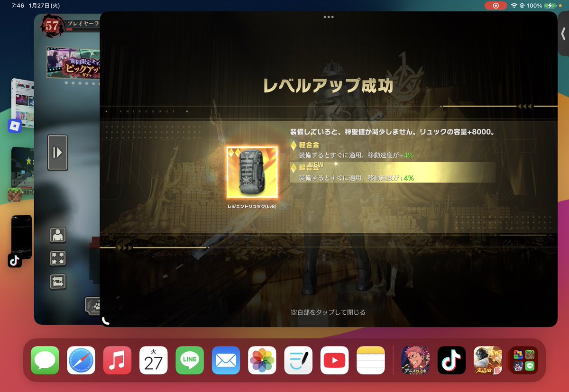Open YouTube from the dock
The height and width of the screenshot is (392, 569).
[334, 360]
